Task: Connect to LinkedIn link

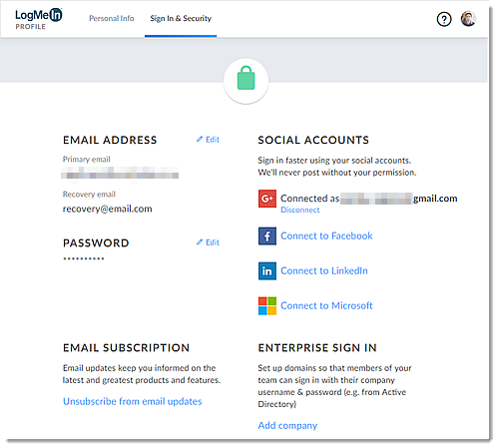Action: pos(324,270)
